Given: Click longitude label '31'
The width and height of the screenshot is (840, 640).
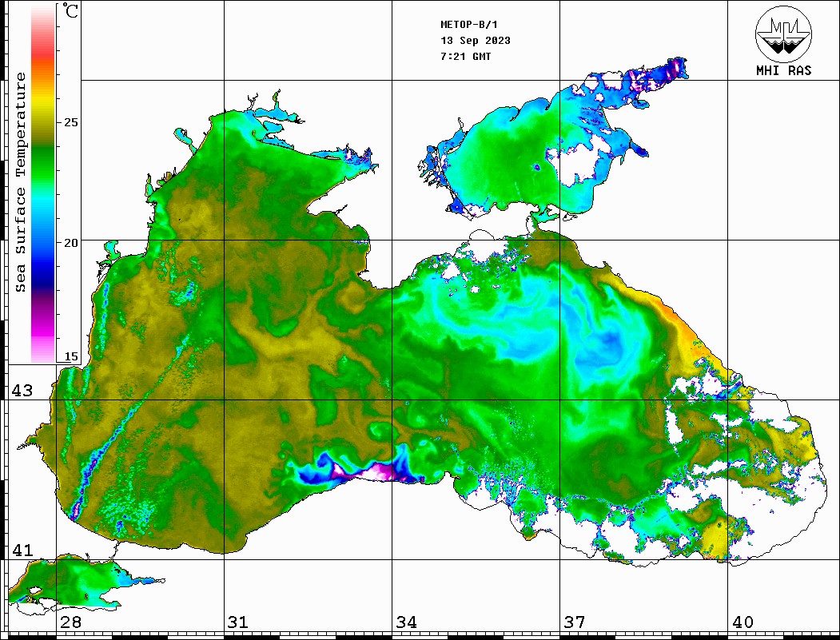Looking at the screenshot, I should click(x=238, y=622).
